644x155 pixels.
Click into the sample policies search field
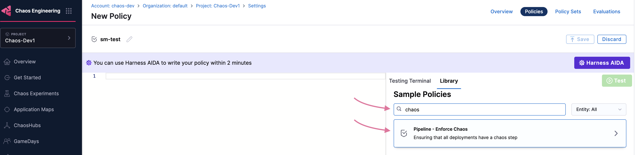pyautogui.click(x=483, y=109)
